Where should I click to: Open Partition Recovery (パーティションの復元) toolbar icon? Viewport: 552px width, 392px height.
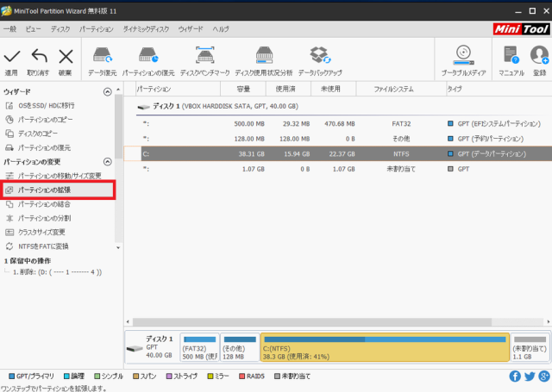[x=148, y=55]
